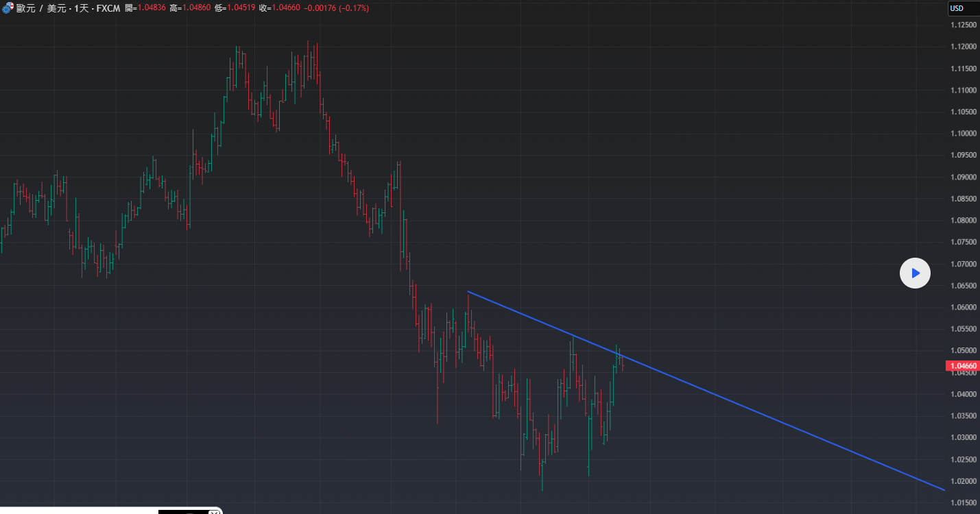Click the 1.07500 price axis label
The height and width of the screenshot is (514, 980).
[x=963, y=242]
